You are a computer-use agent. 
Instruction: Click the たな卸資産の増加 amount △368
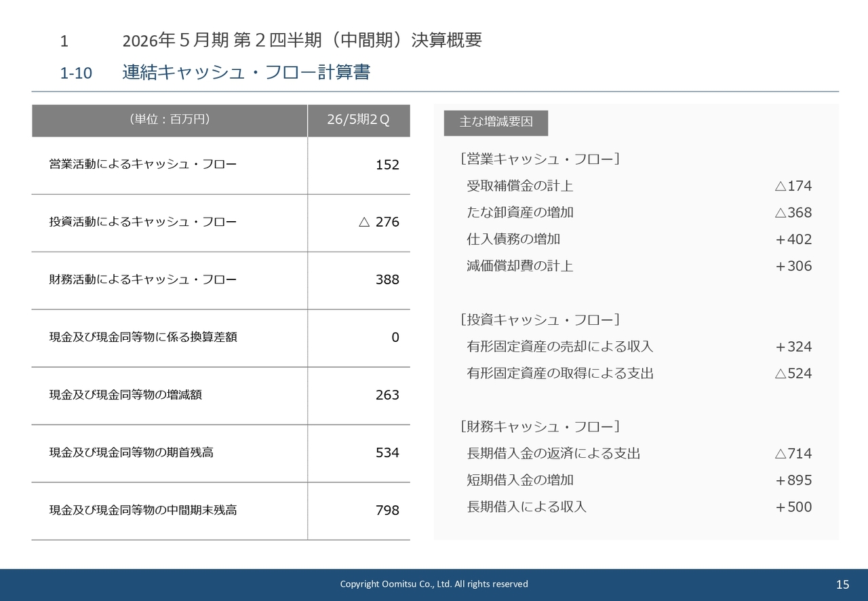793,212
